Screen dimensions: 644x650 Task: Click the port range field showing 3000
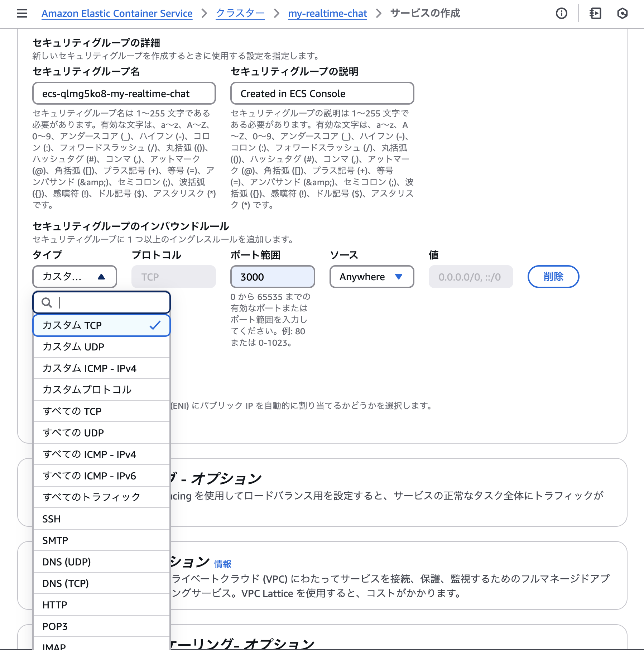273,277
